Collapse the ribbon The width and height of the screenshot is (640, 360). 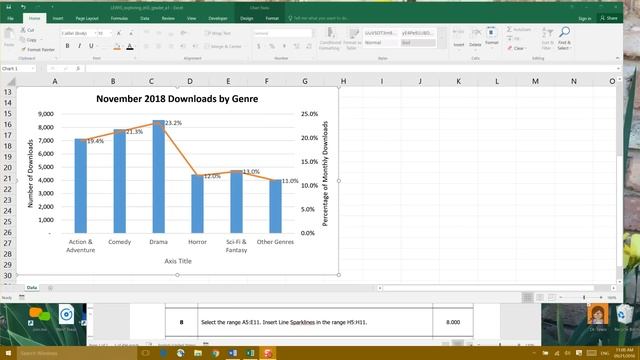coord(617,58)
